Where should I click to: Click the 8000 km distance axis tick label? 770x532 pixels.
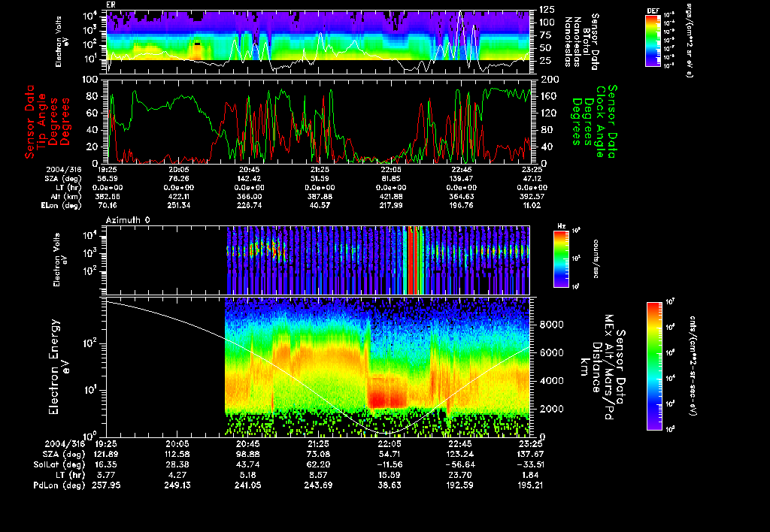(550, 325)
